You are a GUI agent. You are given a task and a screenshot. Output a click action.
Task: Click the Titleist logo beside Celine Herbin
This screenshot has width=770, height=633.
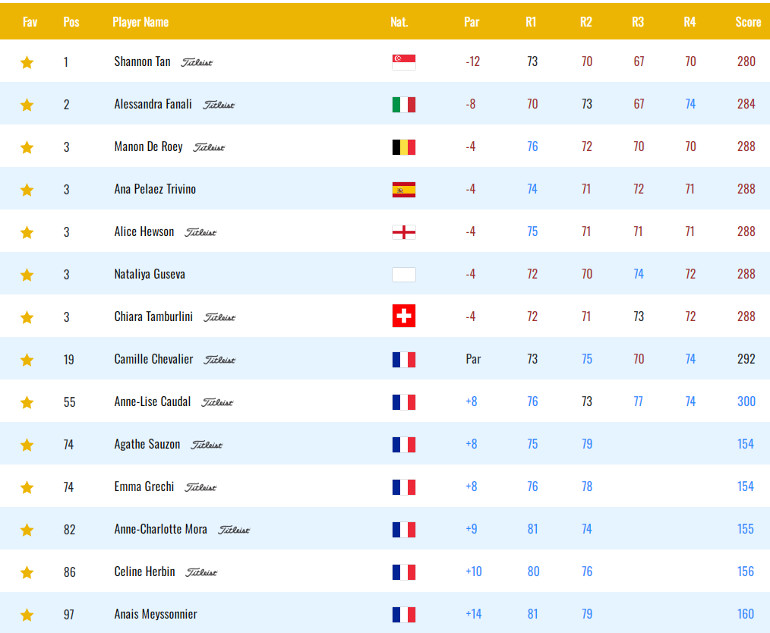(x=201, y=572)
